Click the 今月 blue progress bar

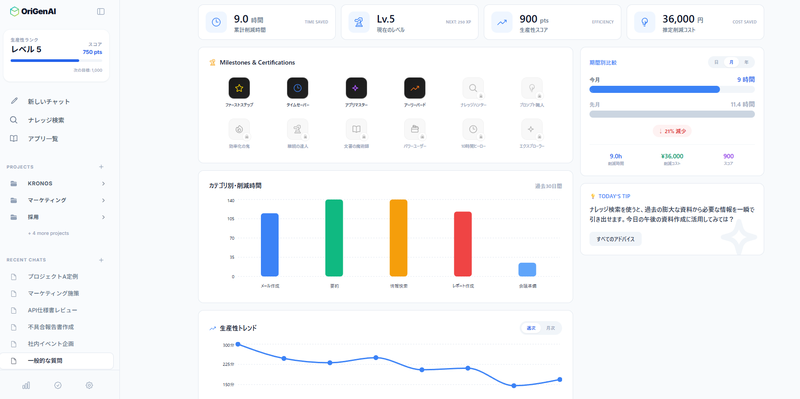click(x=654, y=89)
